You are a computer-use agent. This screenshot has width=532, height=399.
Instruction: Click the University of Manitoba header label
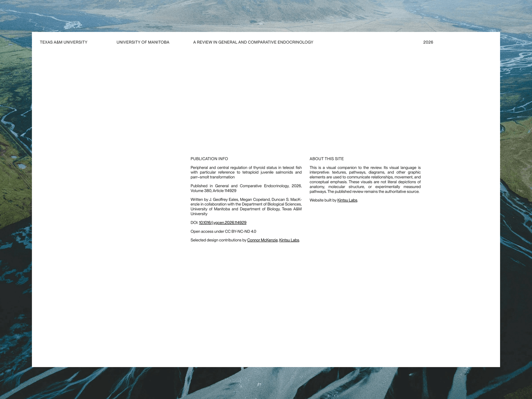click(x=143, y=42)
